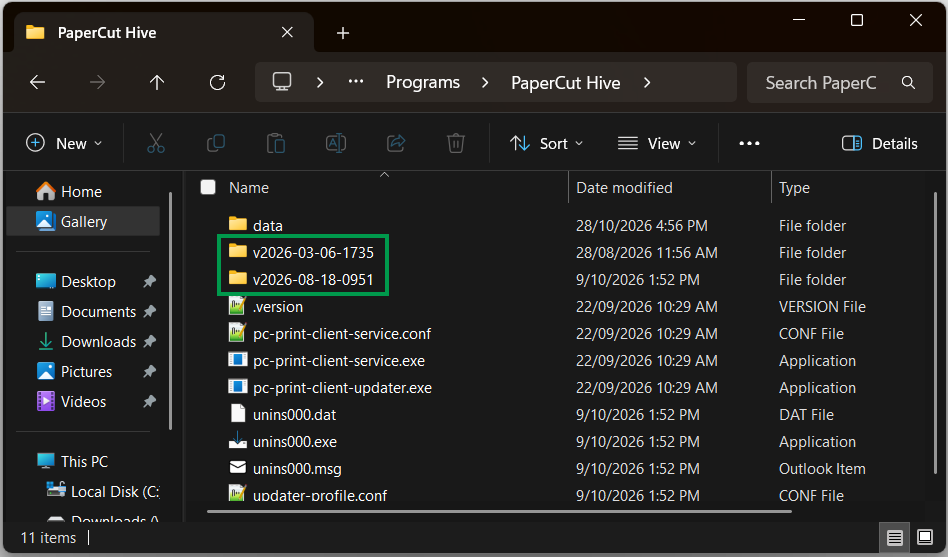Open the View dropdown
Screen dimensions: 948x557
[x=657, y=143]
